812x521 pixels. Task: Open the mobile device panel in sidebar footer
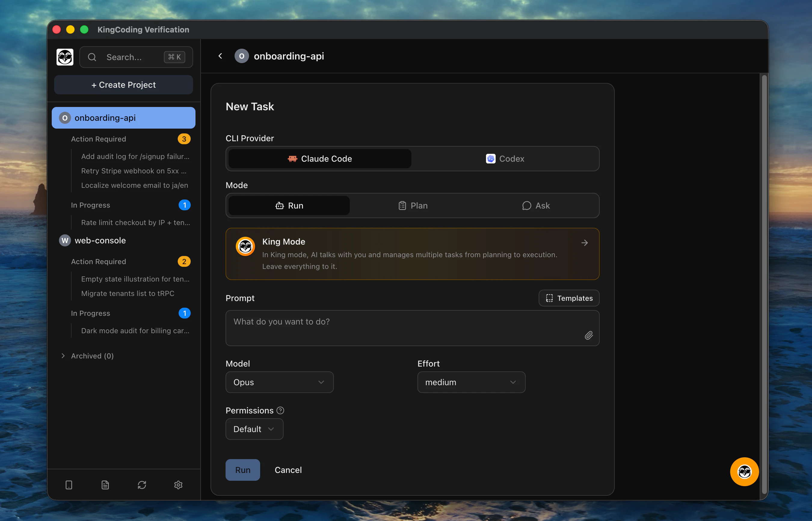click(x=69, y=484)
